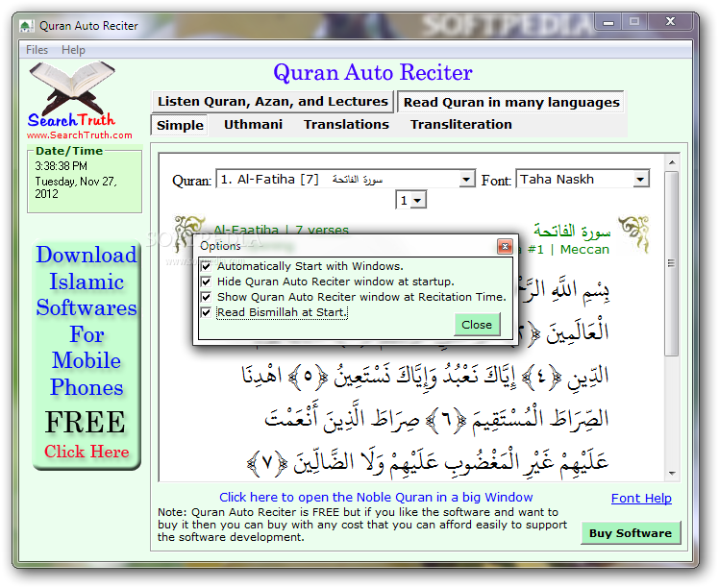719x588 pixels.
Task: Click the Close button in Options dialog
Action: tap(477, 325)
